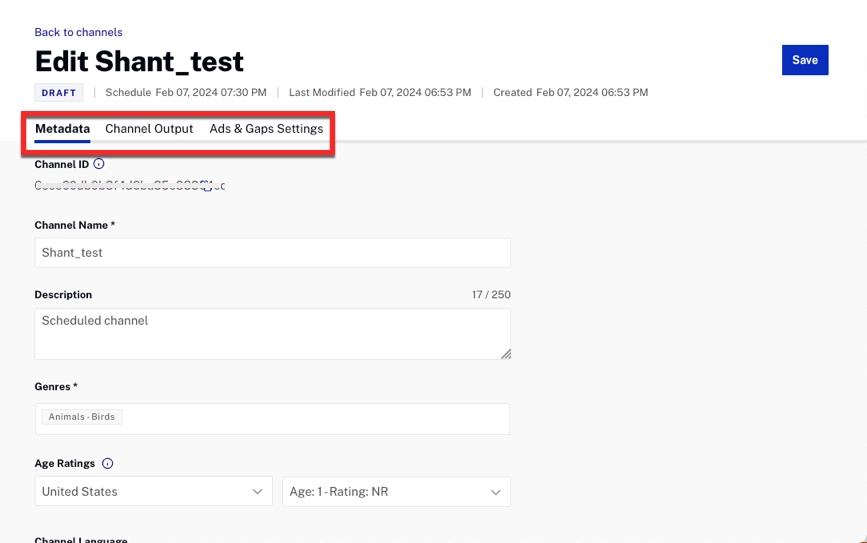The width and height of the screenshot is (867, 543).
Task: Click the chevron in United States dropdown
Action: point(257,492)
